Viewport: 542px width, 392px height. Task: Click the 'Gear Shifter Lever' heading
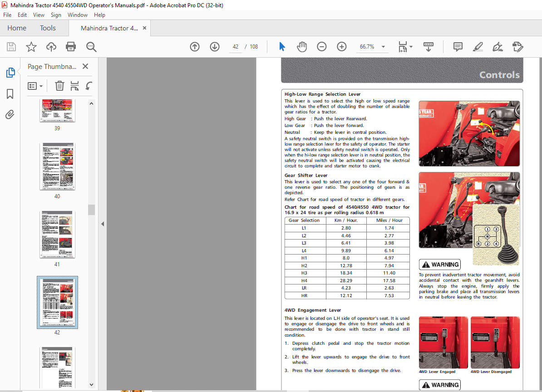305,175
